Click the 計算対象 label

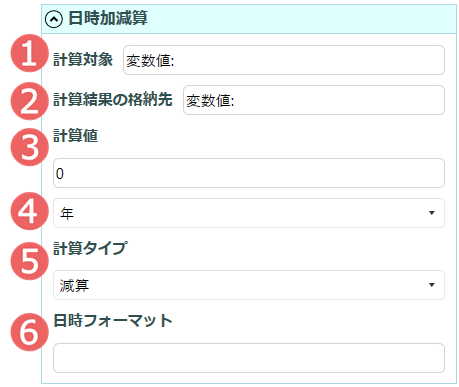pyautogui.click(x=83, y=60)
